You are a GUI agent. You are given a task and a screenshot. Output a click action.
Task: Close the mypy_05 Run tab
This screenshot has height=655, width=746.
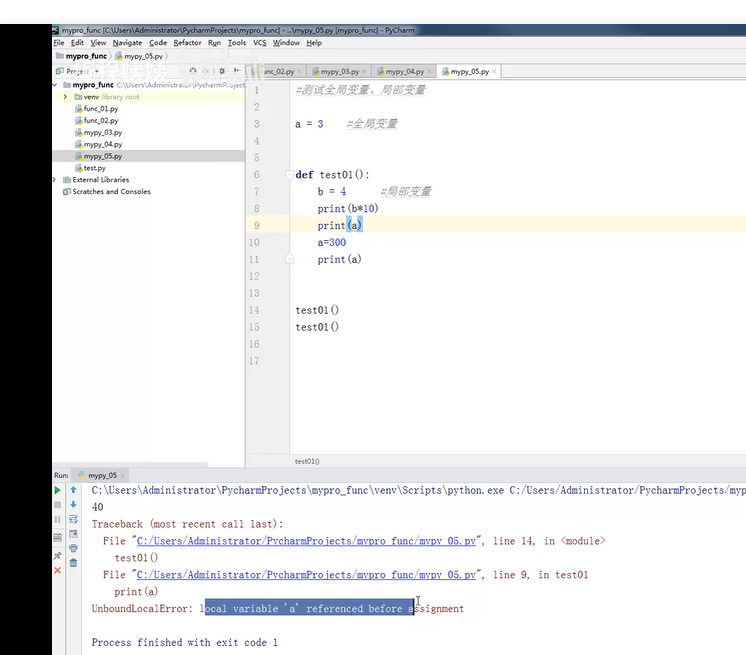[123, 475]
